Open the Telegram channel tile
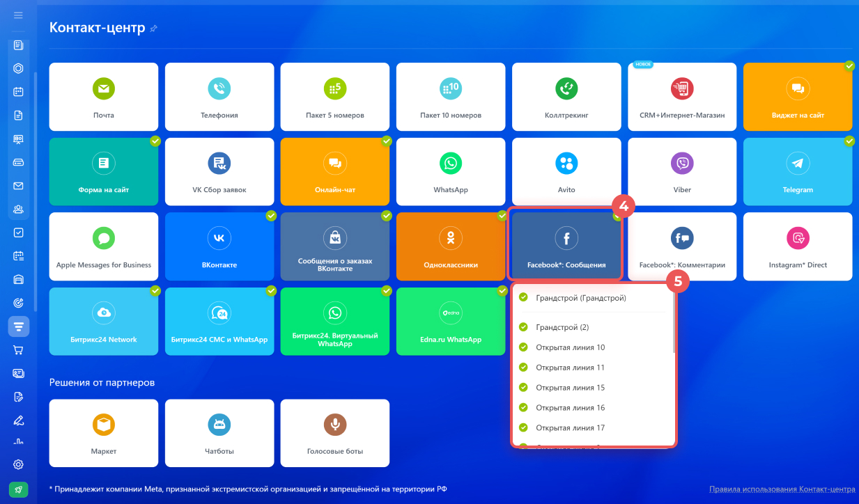This screenshot has width=859, height=504. pyautogui.click(x=798, y=172)
